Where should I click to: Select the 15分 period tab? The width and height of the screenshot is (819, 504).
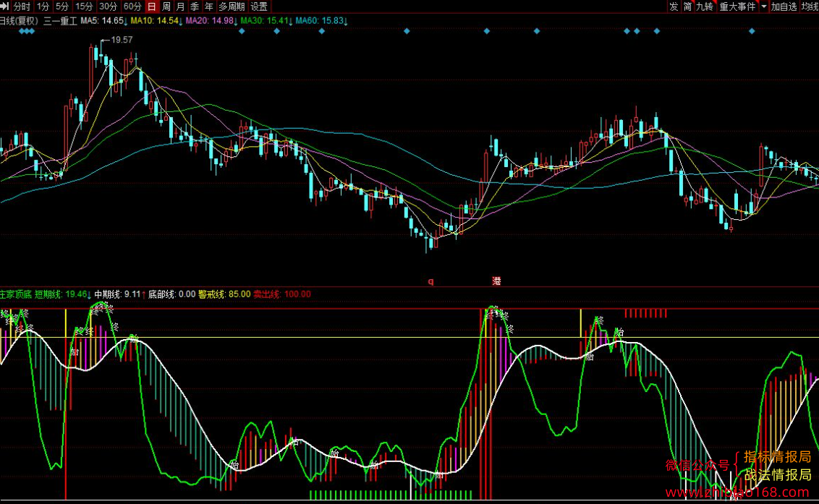point(84,7)
